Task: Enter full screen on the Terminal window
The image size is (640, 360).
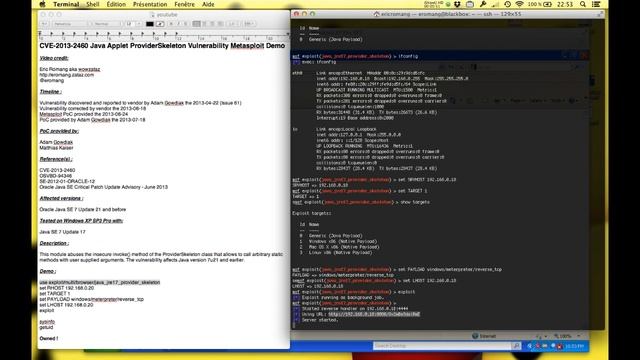Action: coord(600,14)
